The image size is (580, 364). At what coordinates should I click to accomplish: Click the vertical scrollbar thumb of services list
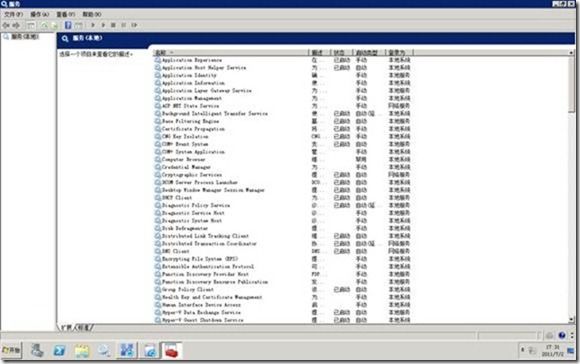(x=571, y=84)
